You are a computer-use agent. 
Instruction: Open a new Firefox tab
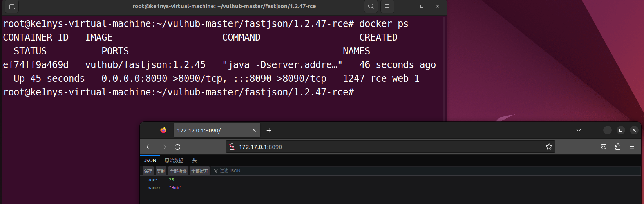pos(269,131)
